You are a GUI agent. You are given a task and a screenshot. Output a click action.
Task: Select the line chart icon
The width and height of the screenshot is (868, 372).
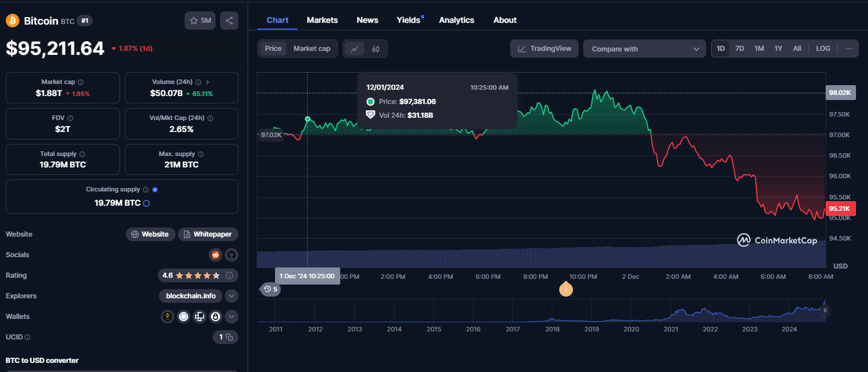pos(355,49)
